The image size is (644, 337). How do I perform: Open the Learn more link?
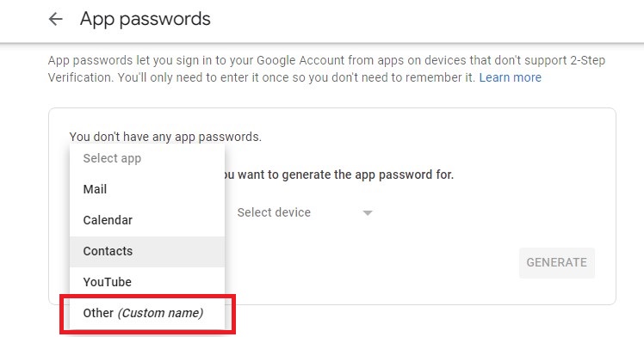tap(510, 77)
